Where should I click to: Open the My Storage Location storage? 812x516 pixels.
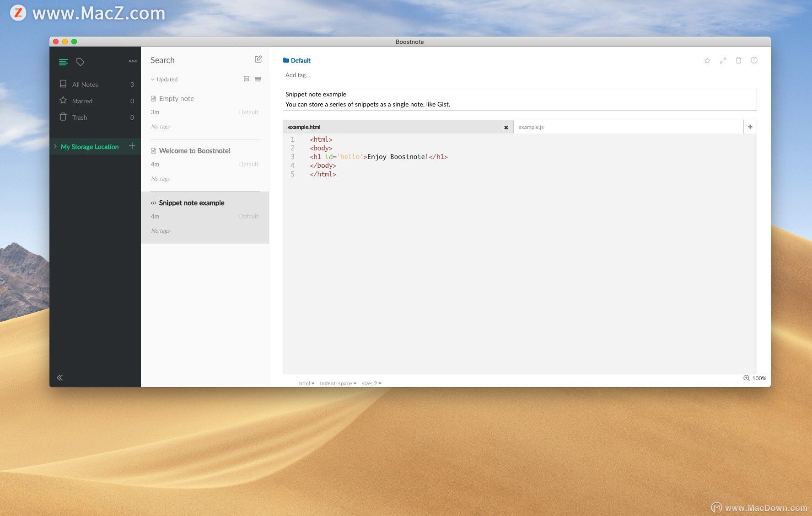point(90,147)
